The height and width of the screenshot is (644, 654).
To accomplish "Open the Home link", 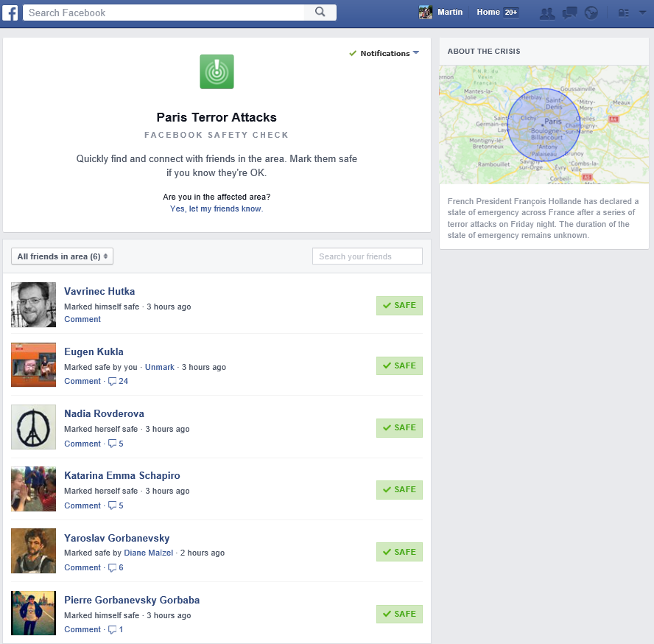I will click(488, 12).
